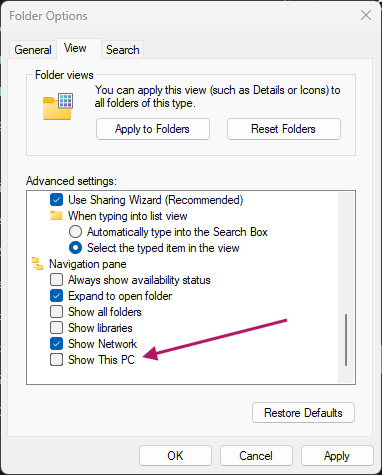Select Automatically type into the Search Box
382x475 pixels.
click(x=75, y=232)
